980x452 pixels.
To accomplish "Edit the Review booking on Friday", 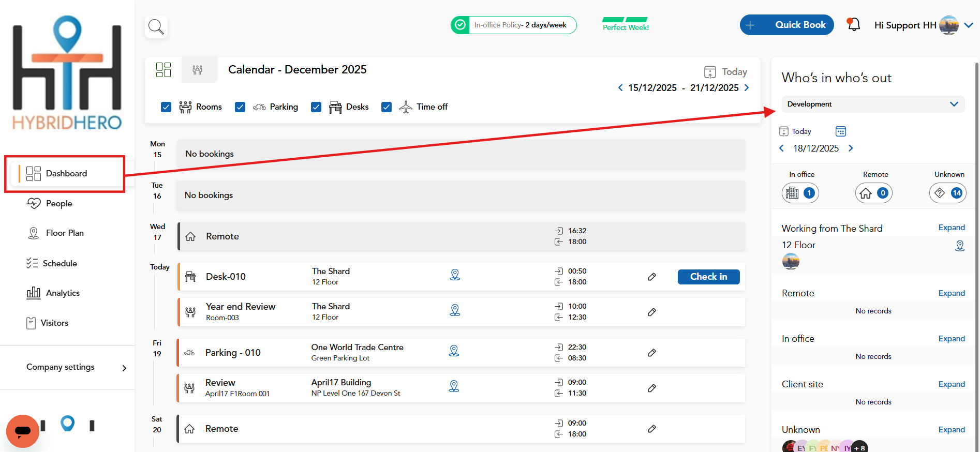I will click(652, 388).
